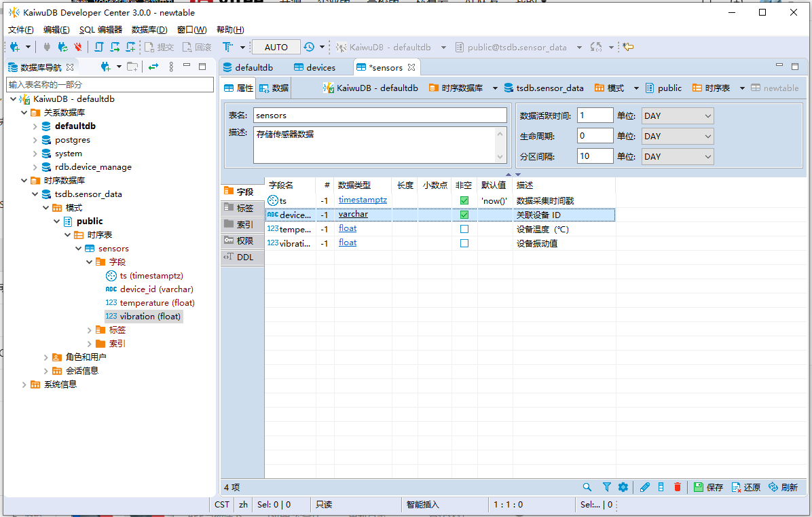Viewport: 812px width, 517px height.
Task: Open the SQL 编辑器 menu
Action: click(100, 29)
